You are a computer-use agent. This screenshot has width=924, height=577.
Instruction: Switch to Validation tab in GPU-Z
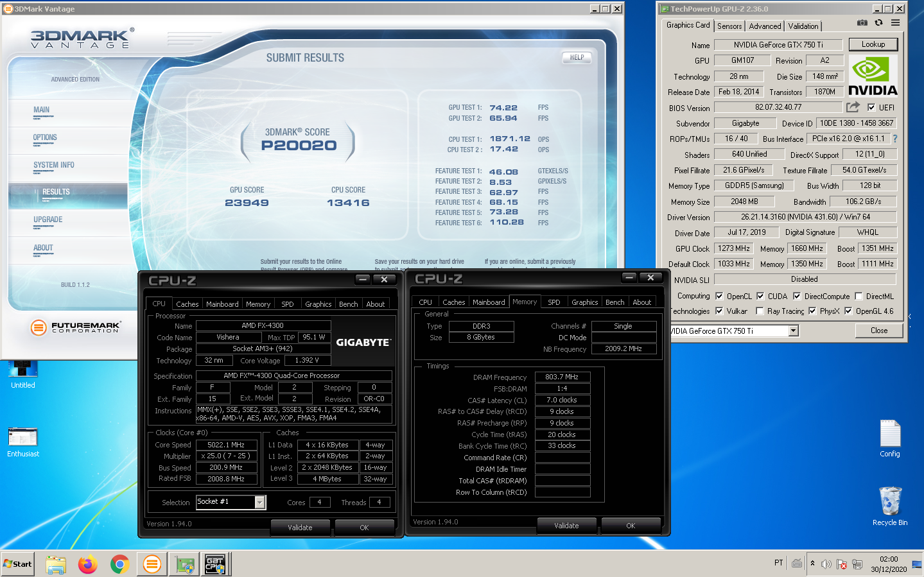[x=803, y=26]
